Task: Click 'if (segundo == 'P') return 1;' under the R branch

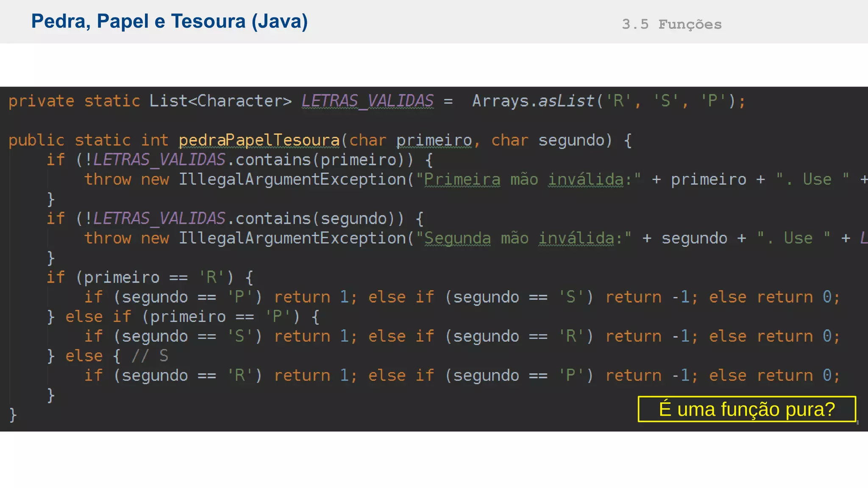Action: (221, 297)
